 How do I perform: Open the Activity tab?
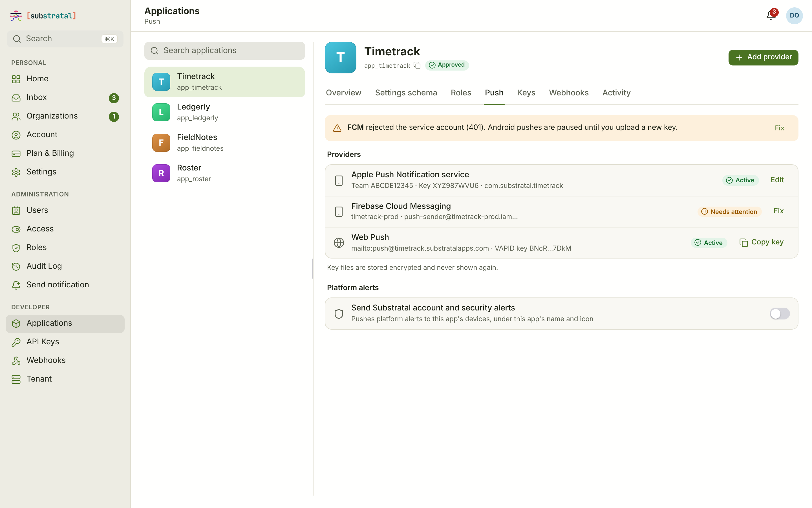(616, 93)
